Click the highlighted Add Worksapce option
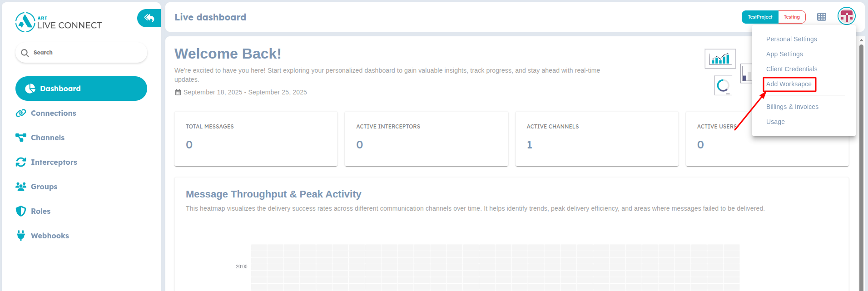Viewport: 868px width, 291px height. point(789,84)
